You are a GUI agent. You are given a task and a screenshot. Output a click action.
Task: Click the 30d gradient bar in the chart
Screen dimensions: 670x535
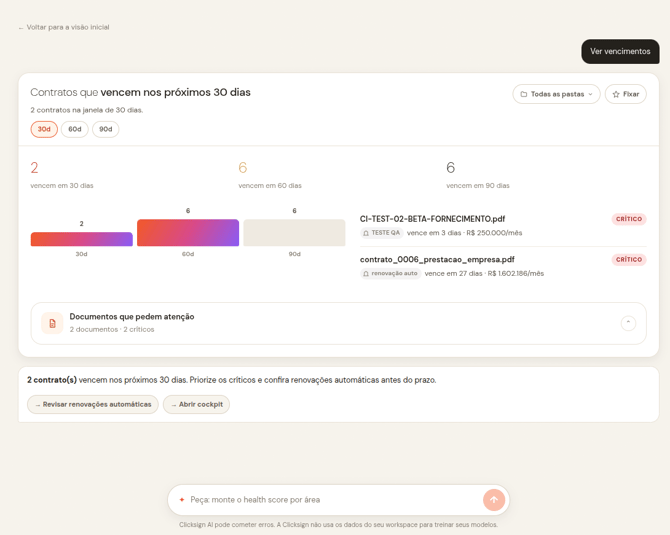coord(82,239)
